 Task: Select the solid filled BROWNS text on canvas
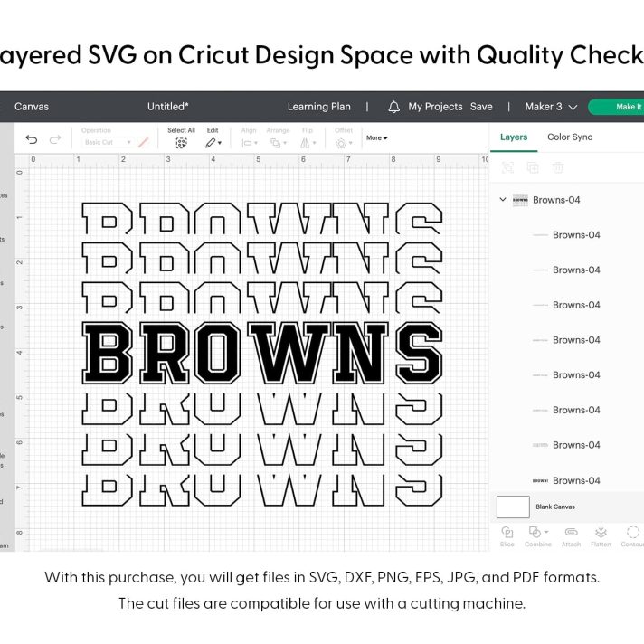click(x=262, y=353)
